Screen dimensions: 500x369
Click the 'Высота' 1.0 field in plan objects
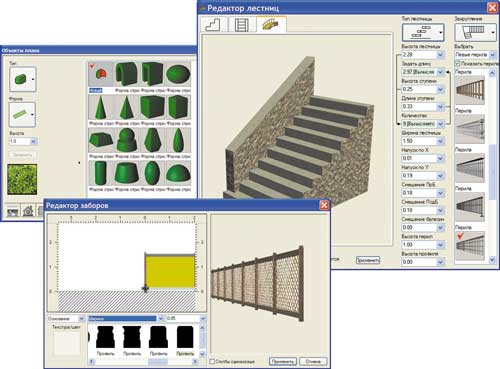point(19,141)
